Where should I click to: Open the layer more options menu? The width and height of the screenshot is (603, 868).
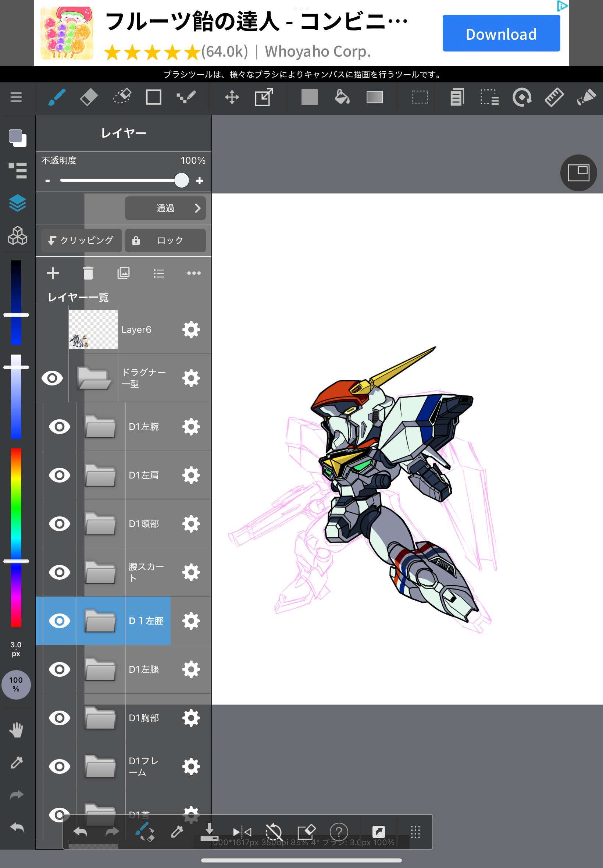[194, 273]
